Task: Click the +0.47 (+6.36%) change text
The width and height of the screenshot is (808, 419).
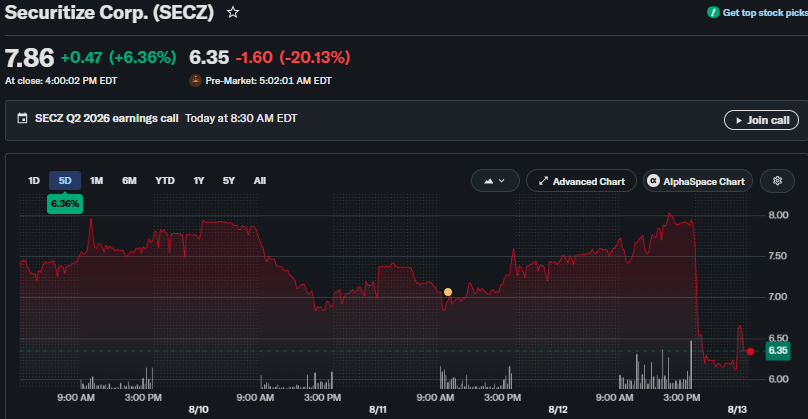Action: [x=119, y=57]
